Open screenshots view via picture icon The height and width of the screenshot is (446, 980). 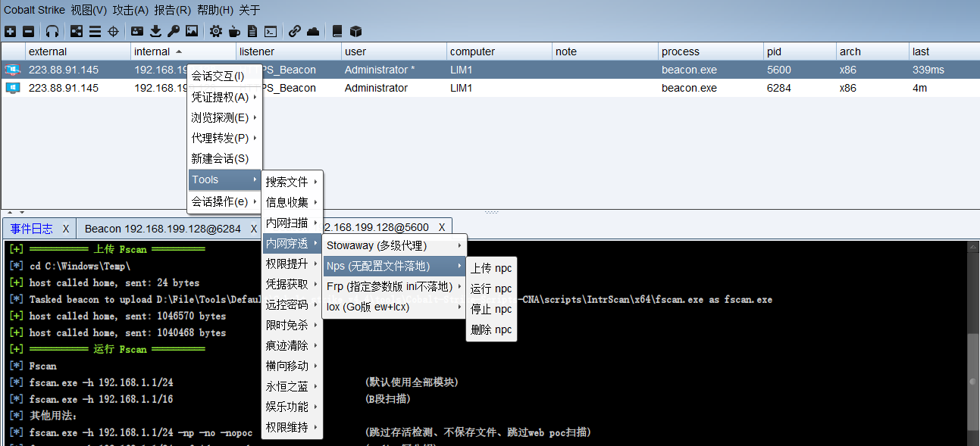[x=192, y=31]
